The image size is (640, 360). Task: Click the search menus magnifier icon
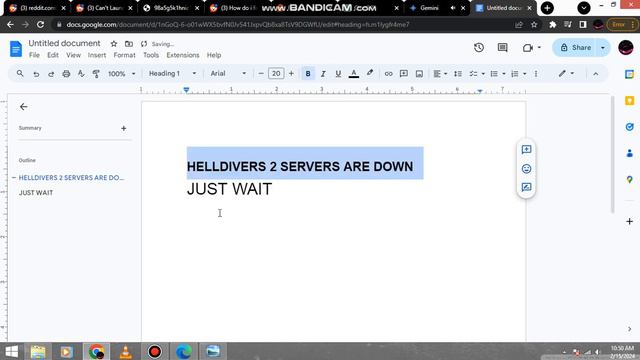[20, 73]
